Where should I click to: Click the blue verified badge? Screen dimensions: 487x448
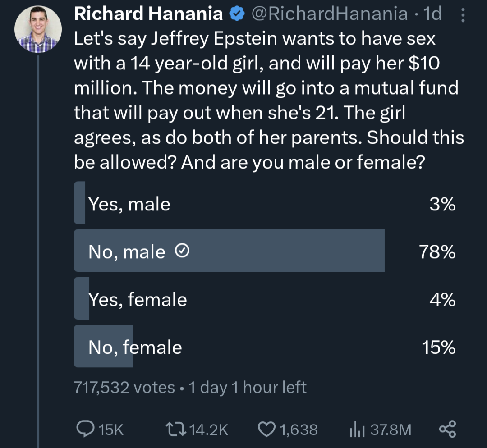pos(237,14)
